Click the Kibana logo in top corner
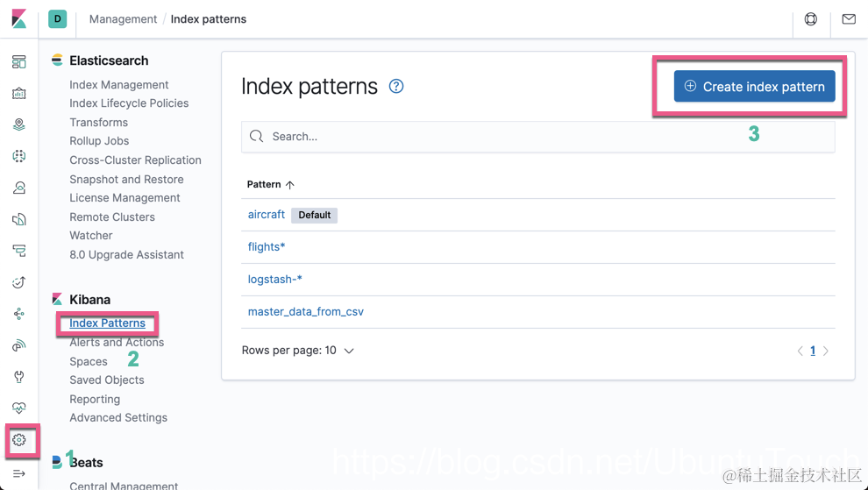868x490 pixels. click(x=18, y=18)
